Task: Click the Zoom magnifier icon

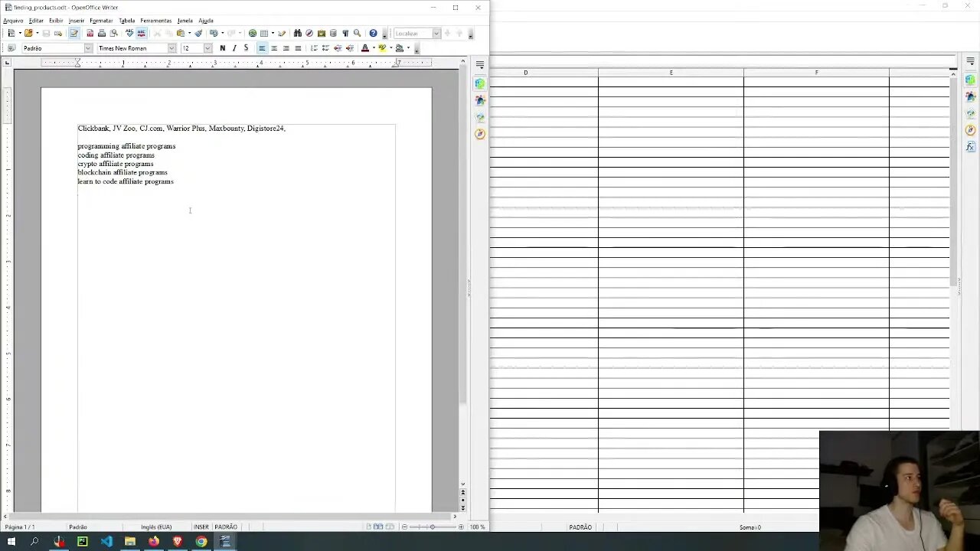Action: pos(357,33)
